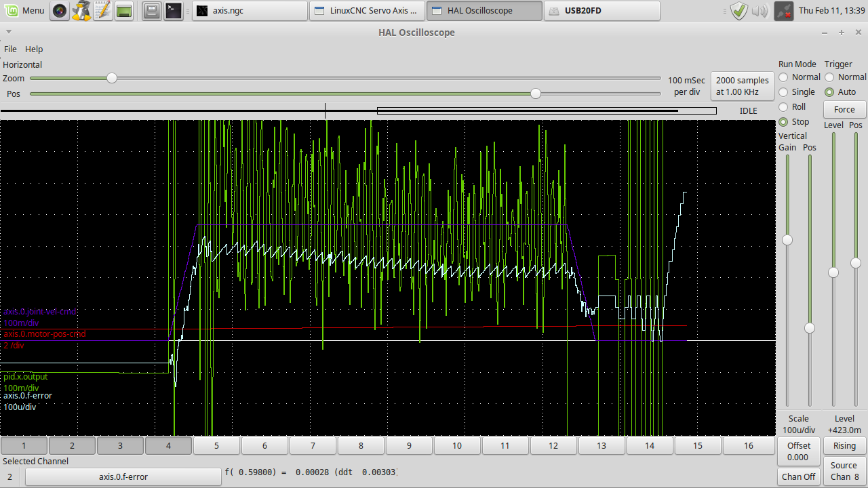Open the penguin launcher icon in the panel
This screenshot has height=488, width=868.
(81, 11)
